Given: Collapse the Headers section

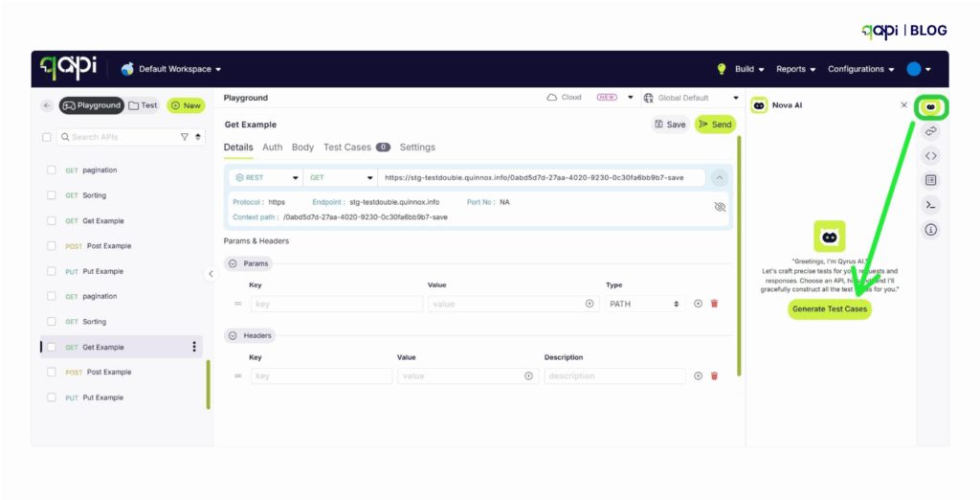Looking at the screenshot, I should tap(233, 335).
